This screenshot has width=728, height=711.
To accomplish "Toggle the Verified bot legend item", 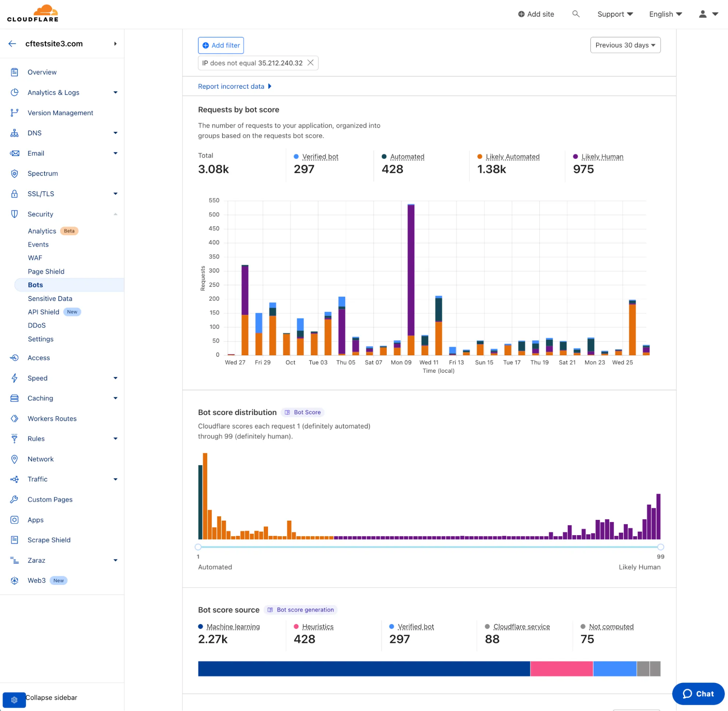I will click(320, 157).
